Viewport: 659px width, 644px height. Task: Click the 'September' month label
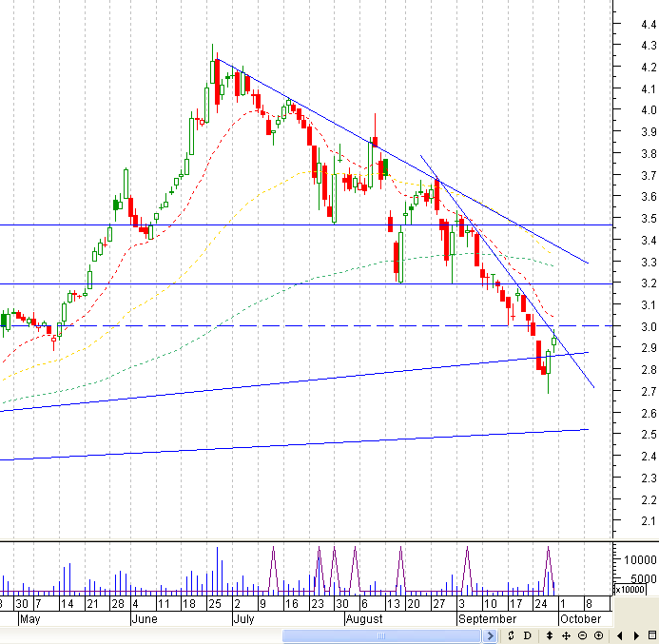pyautogui.click(x=487, y=618)
